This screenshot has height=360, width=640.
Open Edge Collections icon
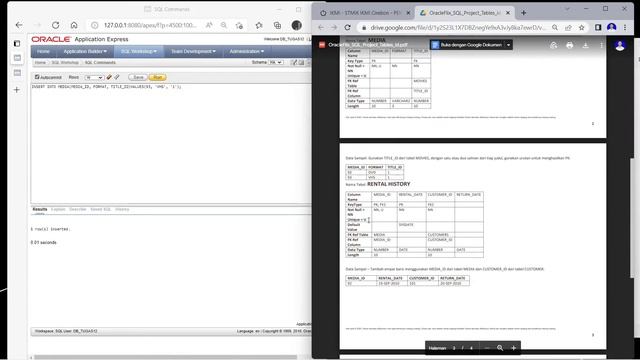(x=278, y=25)
